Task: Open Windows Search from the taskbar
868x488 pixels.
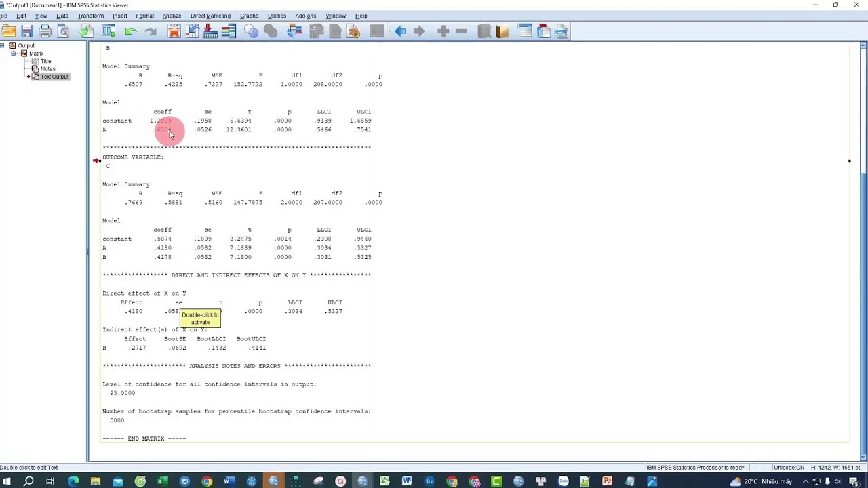Action: click(28, 481)
